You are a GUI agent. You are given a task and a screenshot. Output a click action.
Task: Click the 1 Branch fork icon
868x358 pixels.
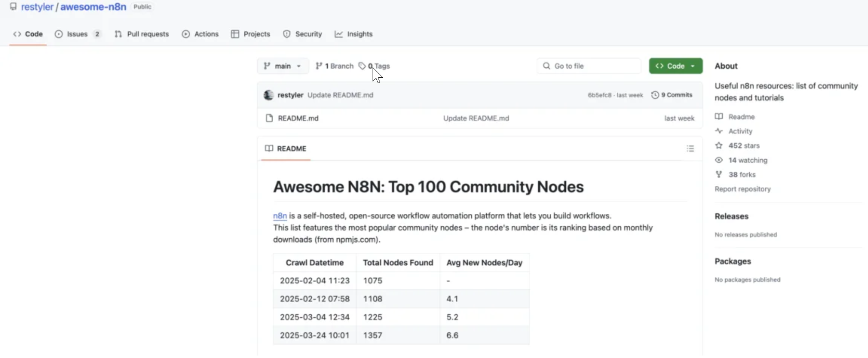319,66
